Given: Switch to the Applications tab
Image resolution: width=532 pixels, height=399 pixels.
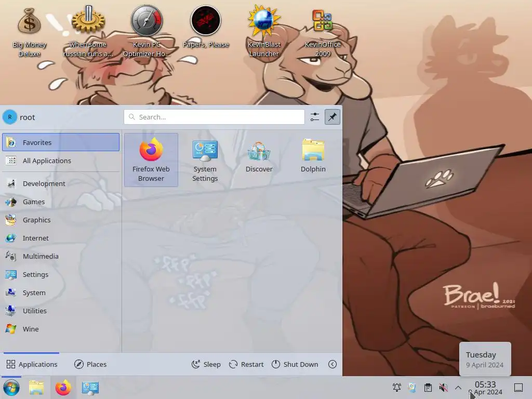Looking at the screenshot, I should coord(32,364).
